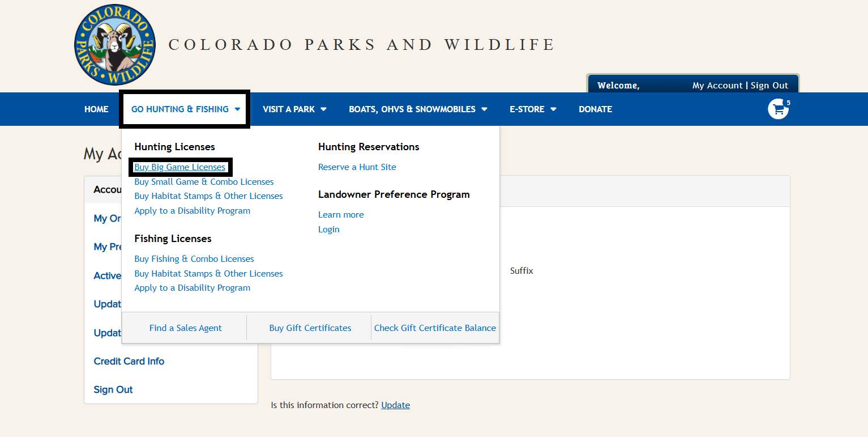The height and width of the screenshot is (437, 868).
Task: Open My Account link in header
Action: coord(717,86)
